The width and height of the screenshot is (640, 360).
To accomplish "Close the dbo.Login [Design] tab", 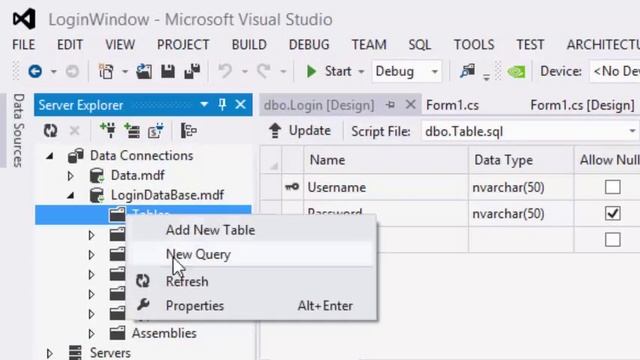I will coord(411,104).
